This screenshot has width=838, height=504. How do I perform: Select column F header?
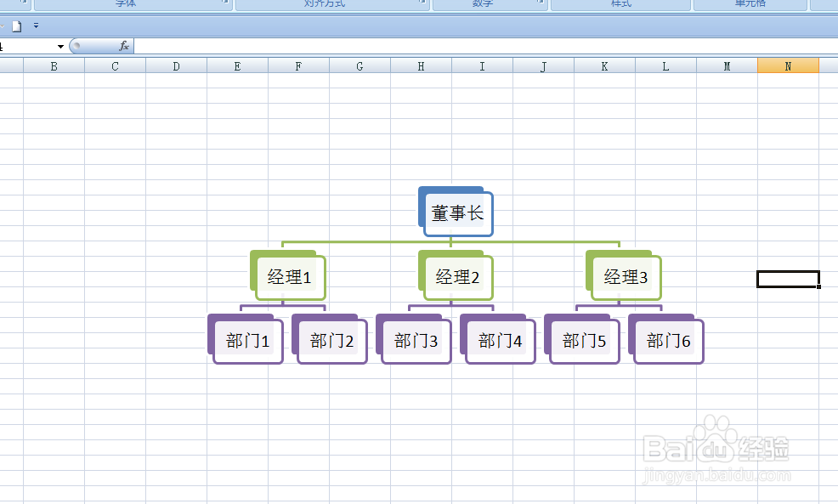[x=299, y=66]
